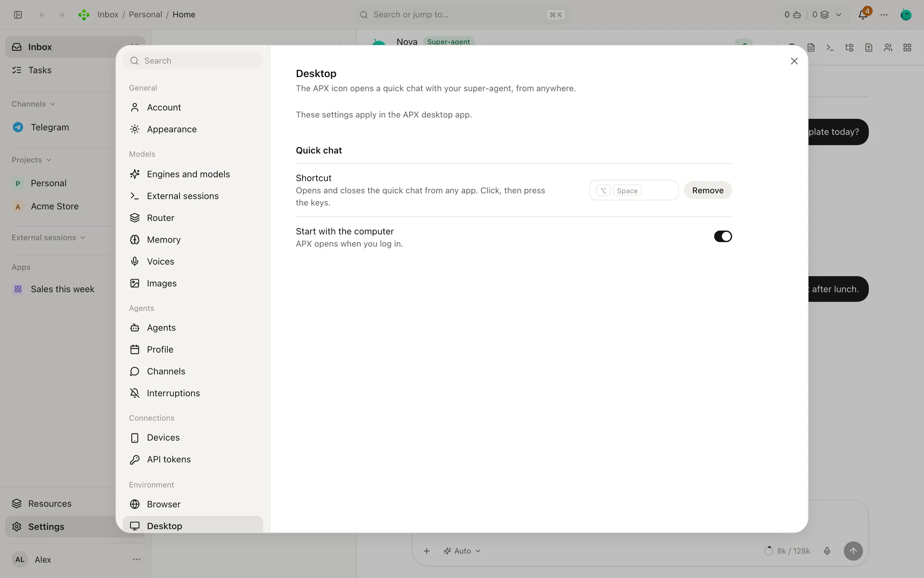This screenshot has height=578, width=924.
Task: Click the green user avatar top right
Action: pos(906,14)
